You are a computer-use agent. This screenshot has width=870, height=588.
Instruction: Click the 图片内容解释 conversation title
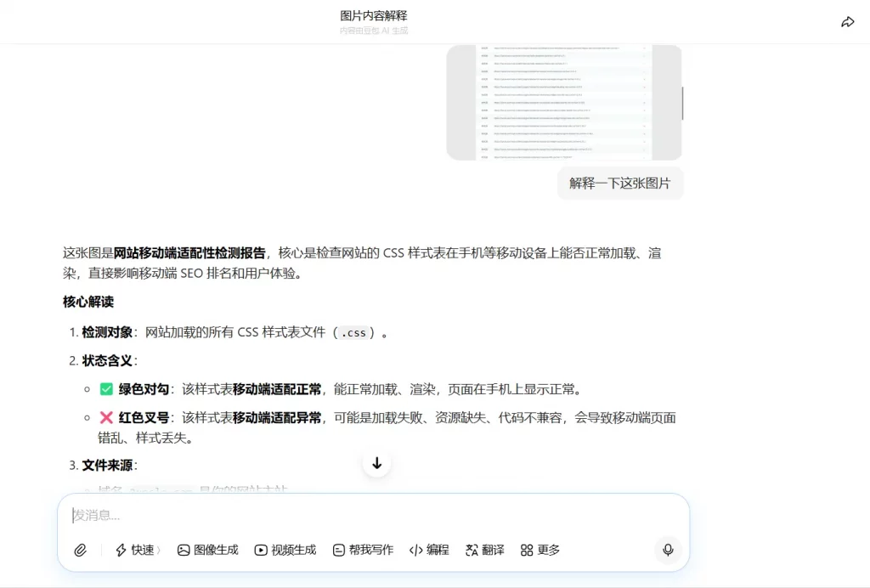[x=373, y=15]
